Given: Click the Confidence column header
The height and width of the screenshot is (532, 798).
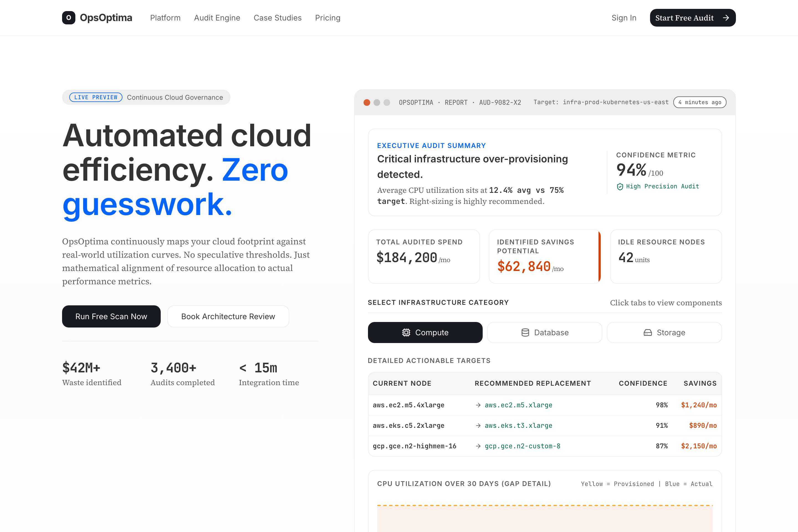Looking at the screenshot, I should (643, 383).
